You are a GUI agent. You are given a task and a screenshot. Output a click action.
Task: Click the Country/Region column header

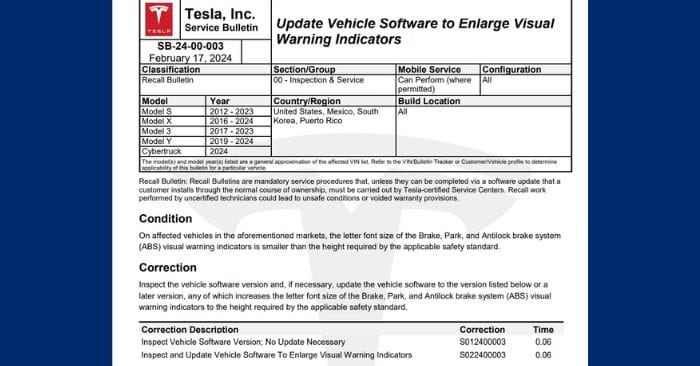[333, 101]
